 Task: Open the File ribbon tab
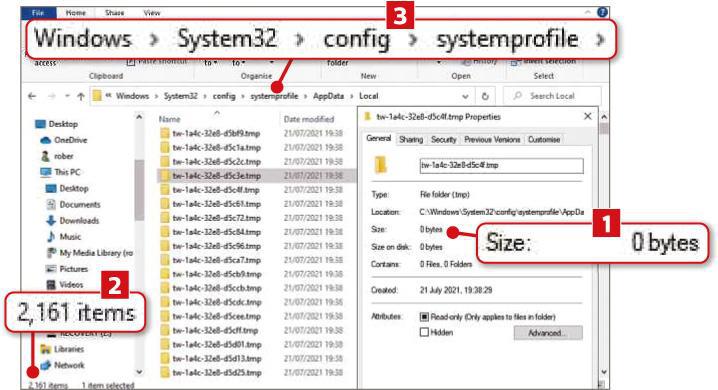(x=38, y=12)
